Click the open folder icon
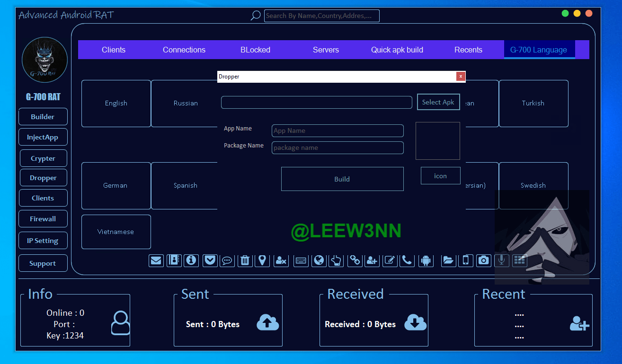The width and height of the screenshot is (622, 364). pos(448,260)
